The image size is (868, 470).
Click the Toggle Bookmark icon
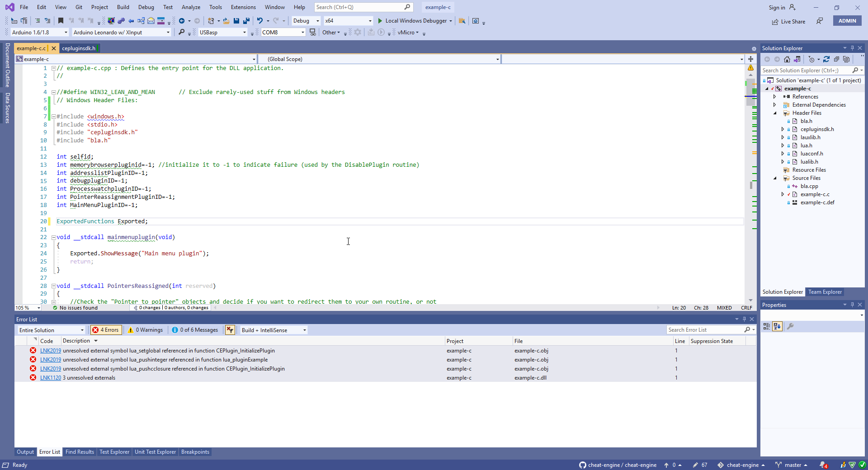coord(61,21)
